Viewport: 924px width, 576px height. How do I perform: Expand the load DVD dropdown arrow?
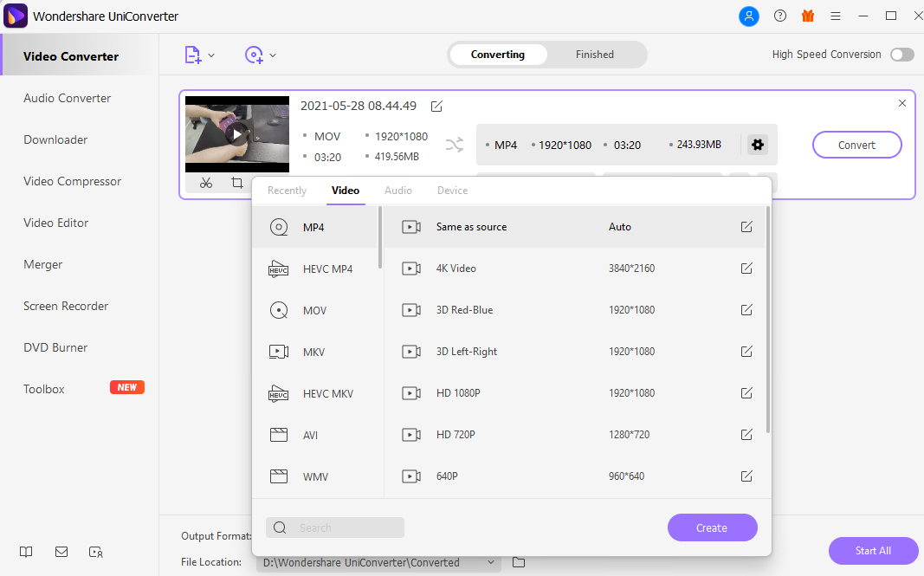coord(273,55)
